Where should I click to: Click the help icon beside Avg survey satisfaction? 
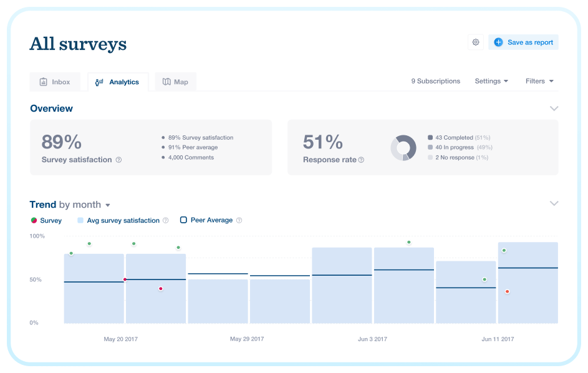166,220
